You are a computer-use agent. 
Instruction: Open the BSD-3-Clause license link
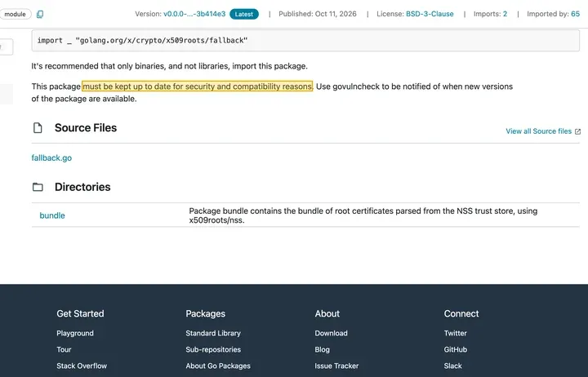click(x=430, y=14)
